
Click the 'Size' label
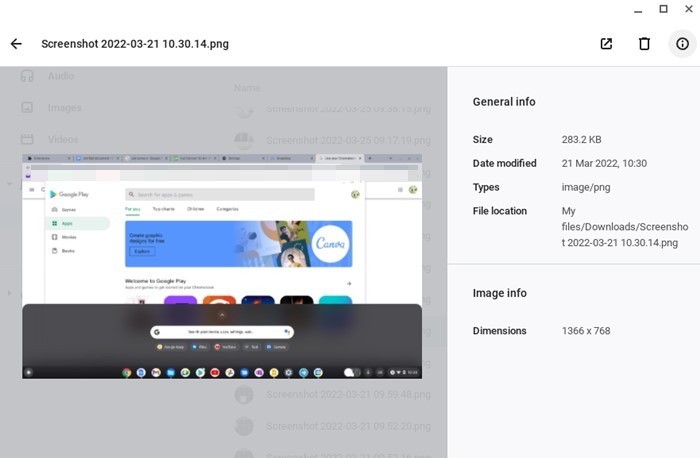(483, 140)
